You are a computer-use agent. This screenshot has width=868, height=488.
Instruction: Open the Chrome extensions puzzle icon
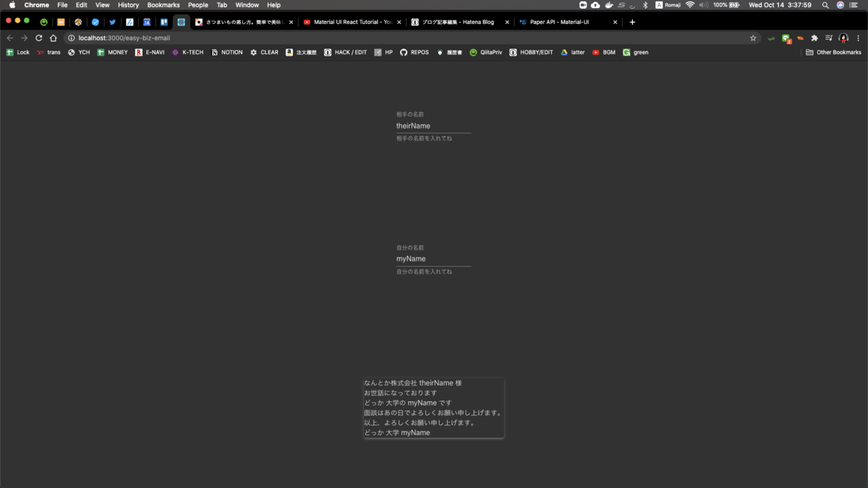pyautogui.click(x=814, y=38)
